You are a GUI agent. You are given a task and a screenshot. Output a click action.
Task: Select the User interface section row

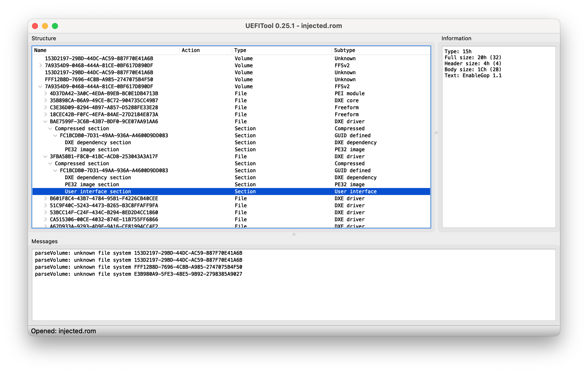[x=98, y=191]
